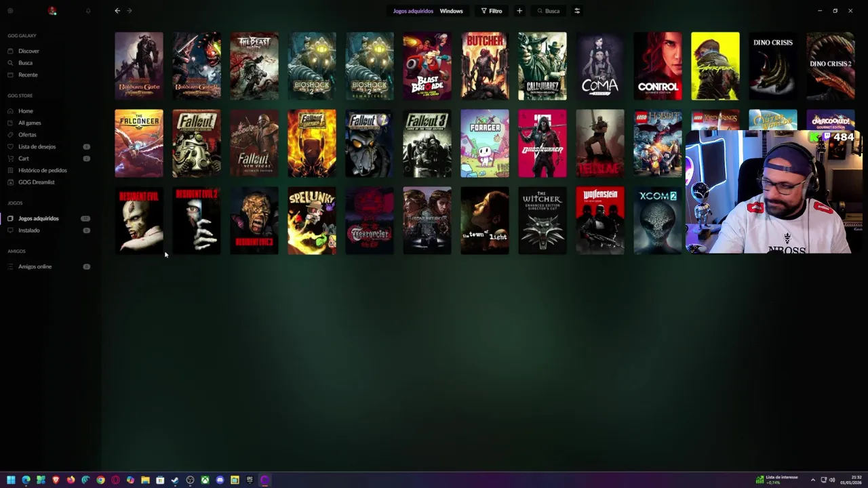
Task: Open Discover in the sidebar
Action: [x=28, y=51]
